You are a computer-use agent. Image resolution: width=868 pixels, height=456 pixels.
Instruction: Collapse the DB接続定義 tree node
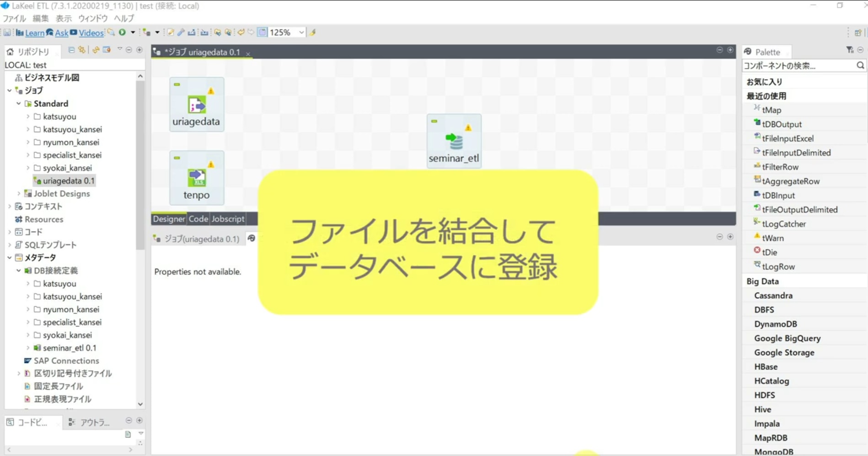click(x=19, y=270)
